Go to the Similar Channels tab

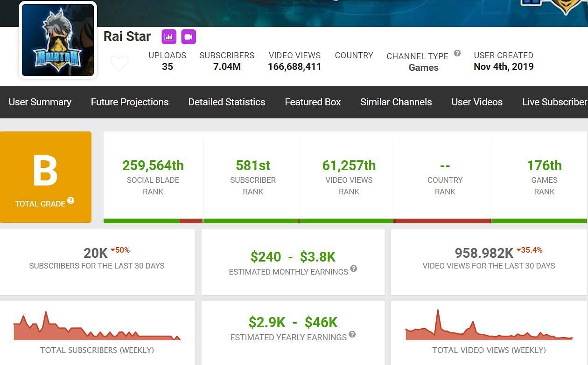(396, 102)
